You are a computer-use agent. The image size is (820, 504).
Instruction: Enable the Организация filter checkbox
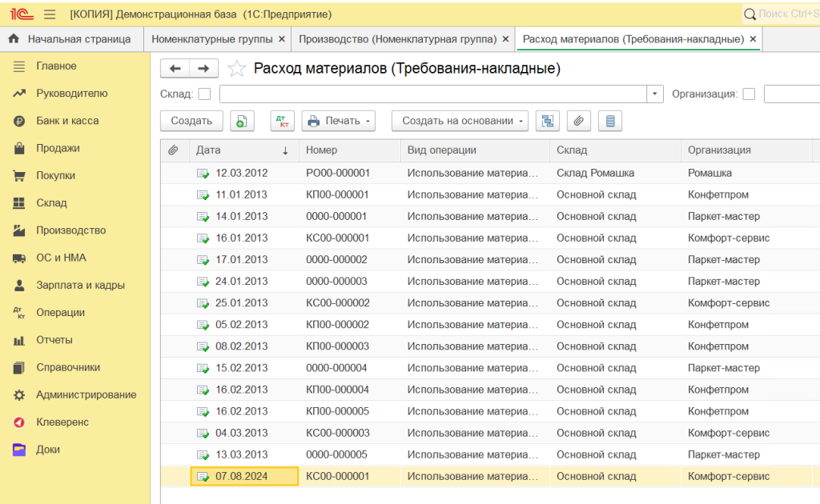[x=749, y=94]
